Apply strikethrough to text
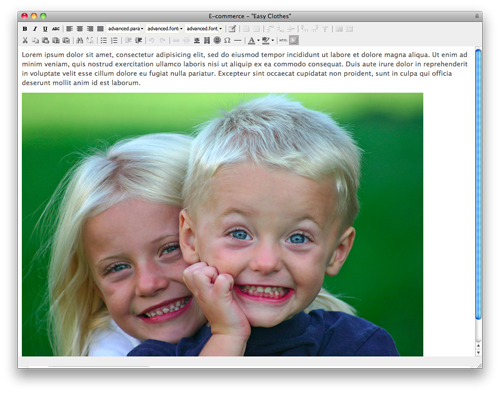 (56, 29)
